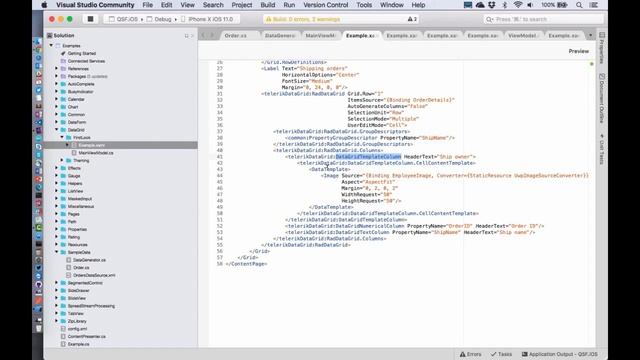Click the Connected Services folder icon
Viewport: 640px width, 360px height.
pos(63,61)
